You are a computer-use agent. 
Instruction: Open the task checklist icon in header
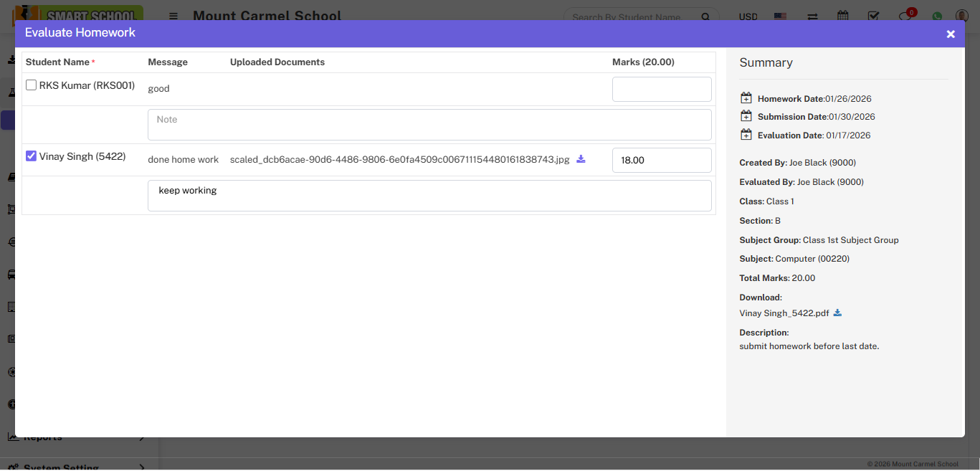(x=873, y=16)
